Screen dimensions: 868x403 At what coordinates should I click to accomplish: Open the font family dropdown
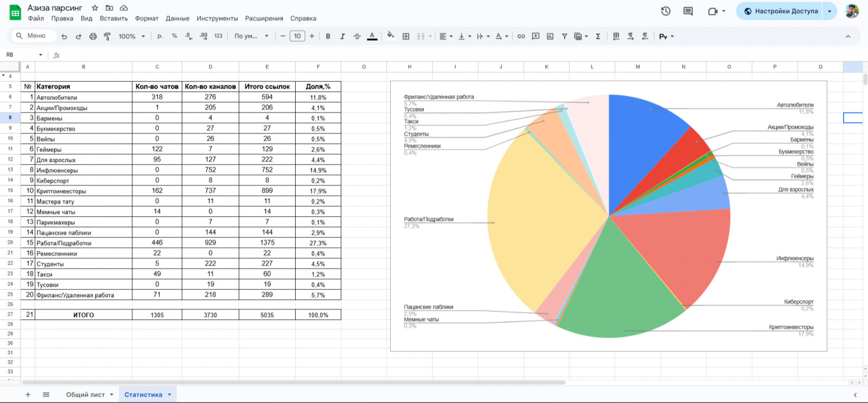click(251, 36)
